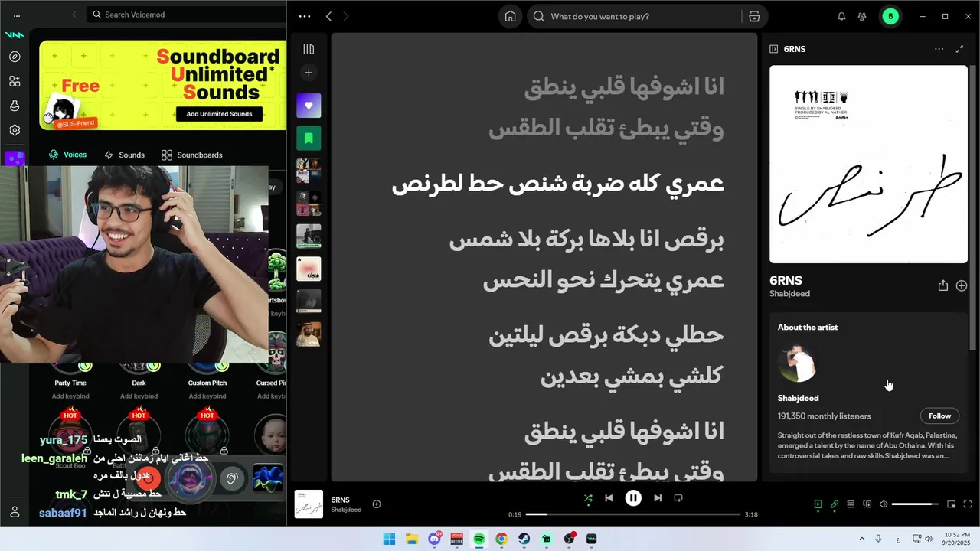The image size is (980, 551).
Task: Create new playlist plus button
Action: (309, 73)
